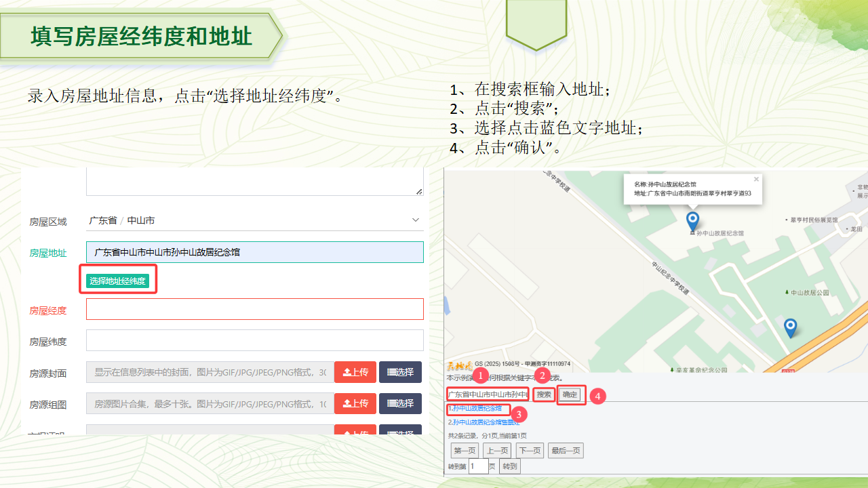
Task: Click the map pin on 孙中山故居纪念馆
Action: point(692,220)
